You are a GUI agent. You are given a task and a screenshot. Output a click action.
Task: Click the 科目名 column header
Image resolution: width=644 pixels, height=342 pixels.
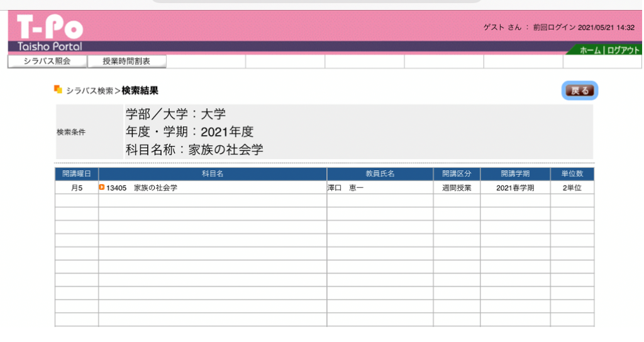213,174
